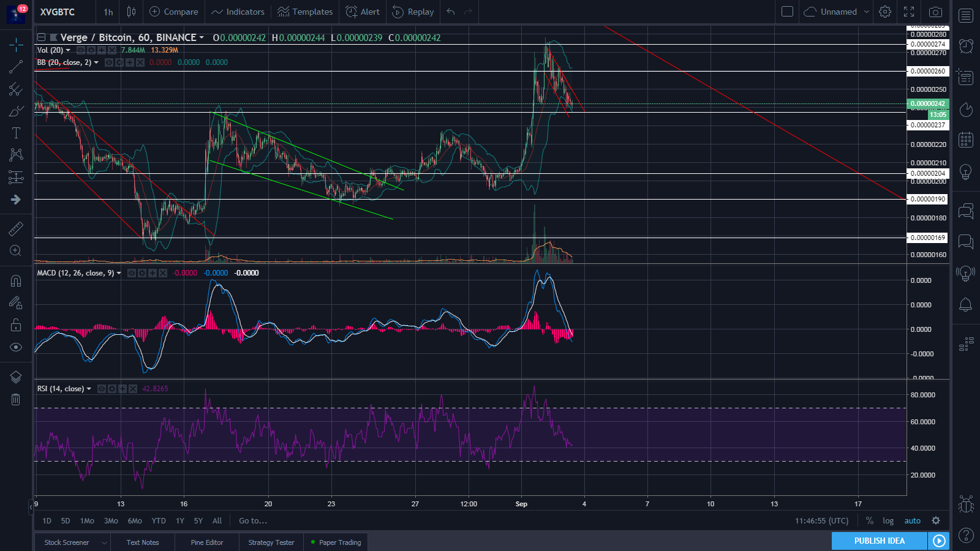
Task: Toggle percent price scale
Action: tap(869, 521)
